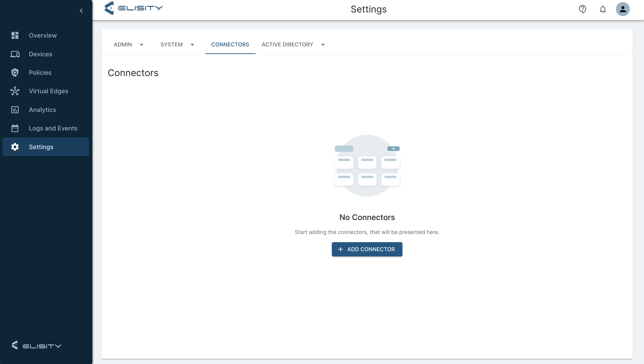Expand the ACTIVE DIRECTORY dropdown arrow
Image resolution: width=644 pixels, height=364 pixels.
(323, 44)
